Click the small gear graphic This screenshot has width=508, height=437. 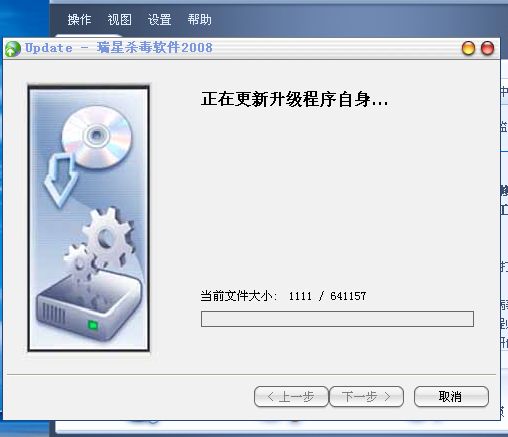click(80, 264)
